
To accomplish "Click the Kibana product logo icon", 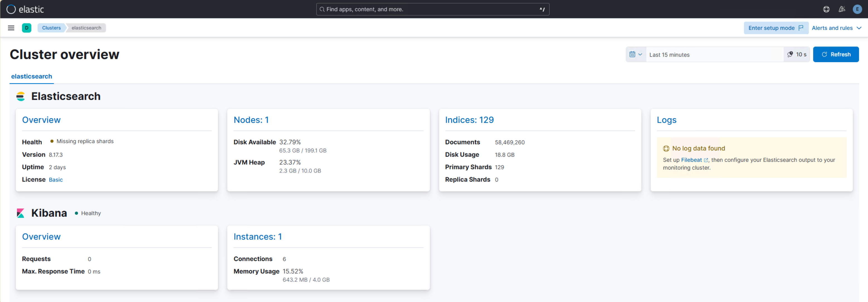I will [x=21, y=213].
